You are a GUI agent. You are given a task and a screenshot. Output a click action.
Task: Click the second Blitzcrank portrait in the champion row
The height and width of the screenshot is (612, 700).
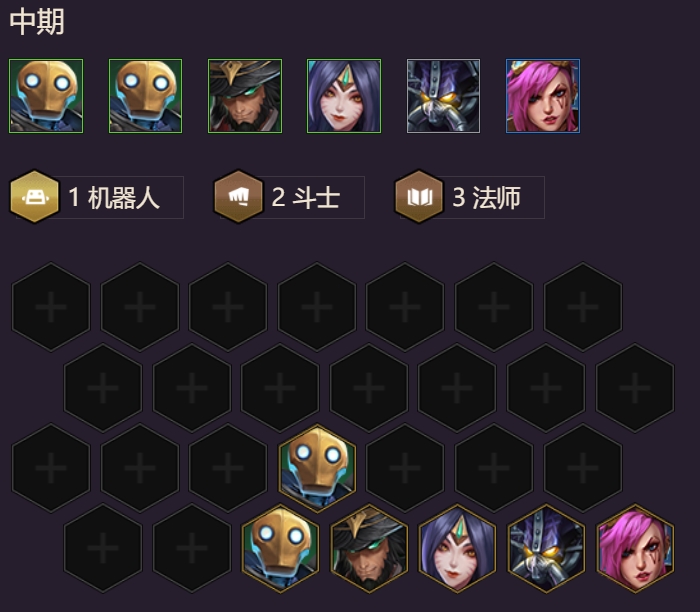pos(146,96)
